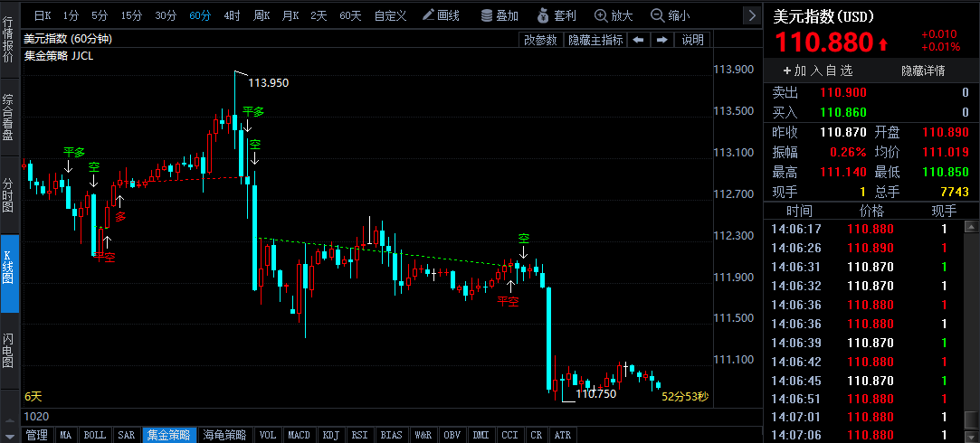Expand more toolbar options arrow
Viewport: 980px width, 443px height.
click(751, 15)
